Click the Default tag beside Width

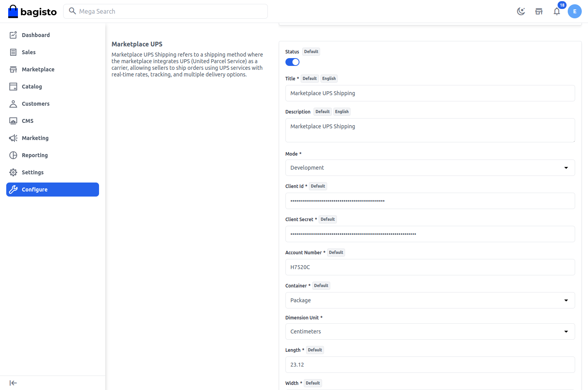[313, 383]
